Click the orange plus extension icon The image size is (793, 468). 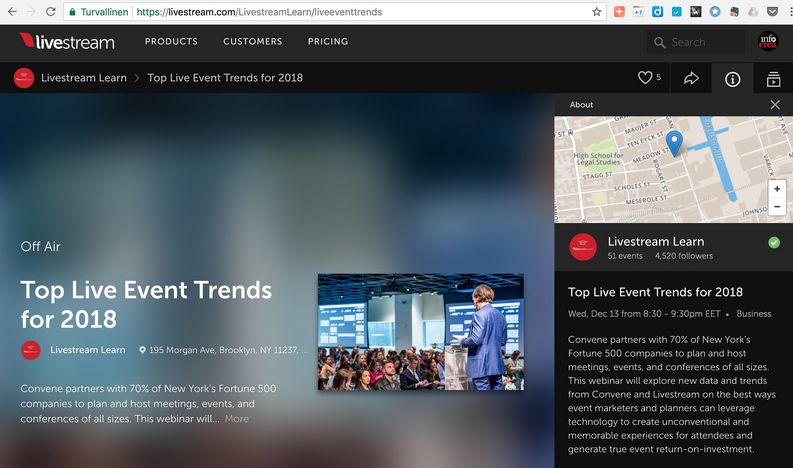point(619,12)
